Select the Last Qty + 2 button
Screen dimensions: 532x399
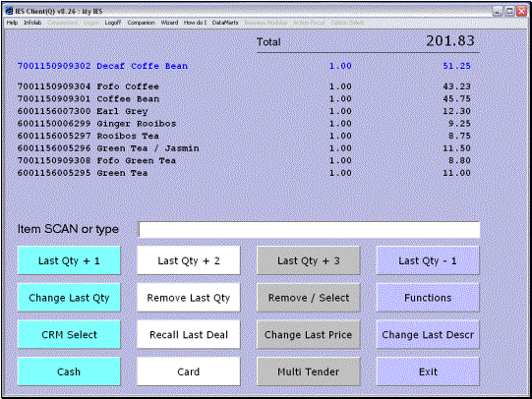click(189, 260)
